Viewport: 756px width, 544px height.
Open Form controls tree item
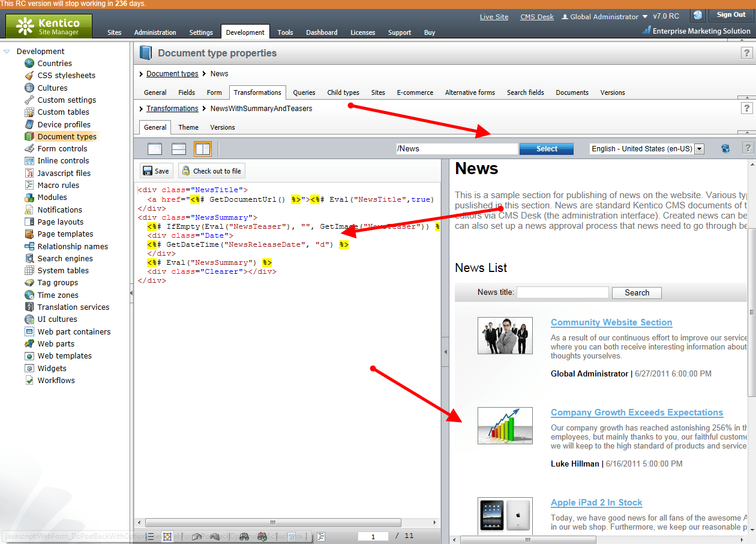point(62,149)
